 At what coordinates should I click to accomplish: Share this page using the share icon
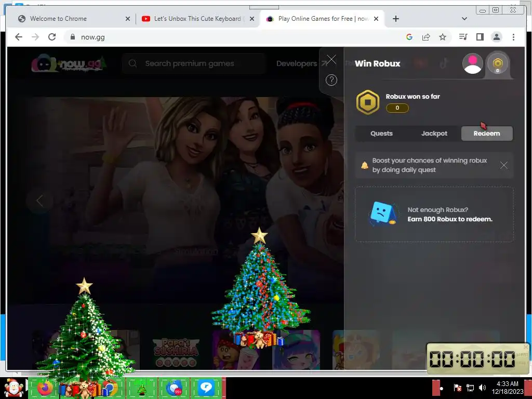click(426, 37)
